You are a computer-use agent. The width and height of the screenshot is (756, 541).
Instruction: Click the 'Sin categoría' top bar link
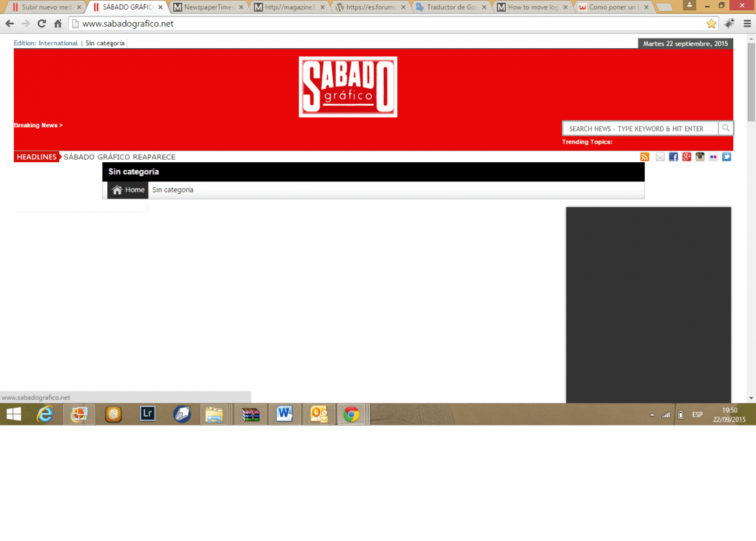105,43
